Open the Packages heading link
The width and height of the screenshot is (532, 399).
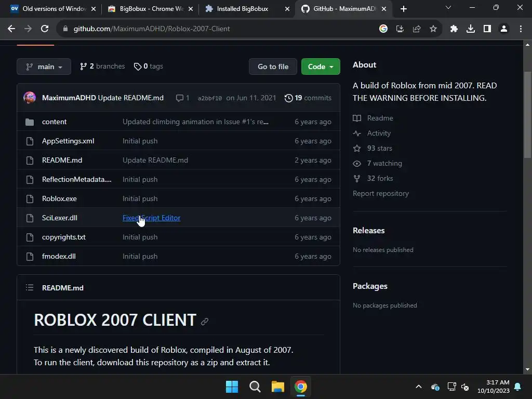point(370,286)
